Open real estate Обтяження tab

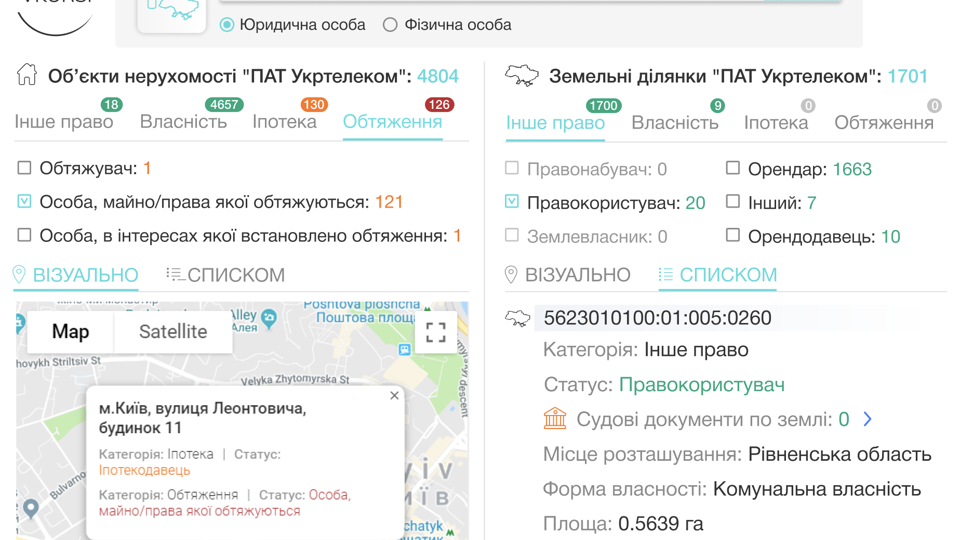[x=392, y=122]
